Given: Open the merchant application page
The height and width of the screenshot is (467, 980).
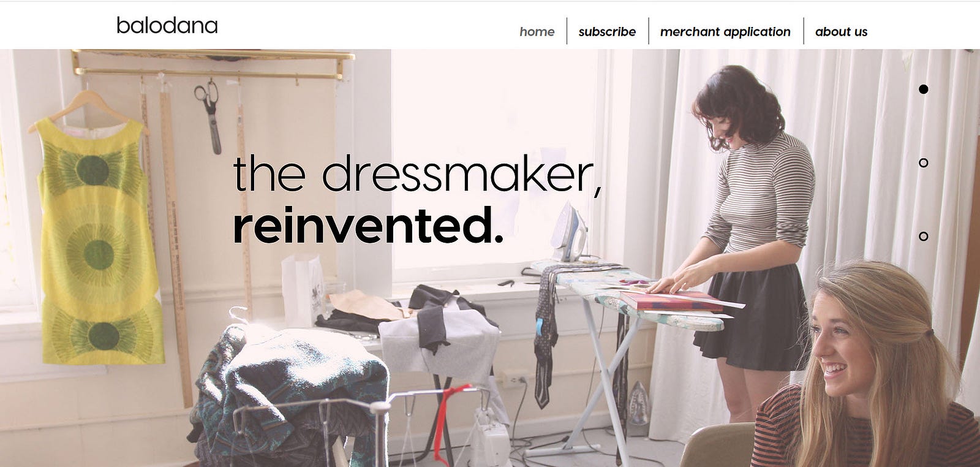Looking at the screenshot, I should point(725,31).
